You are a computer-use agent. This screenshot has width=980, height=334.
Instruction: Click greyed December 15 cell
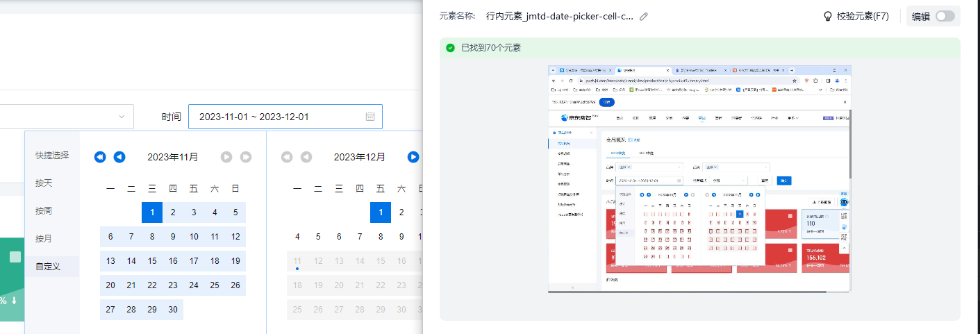coord(381,261)
